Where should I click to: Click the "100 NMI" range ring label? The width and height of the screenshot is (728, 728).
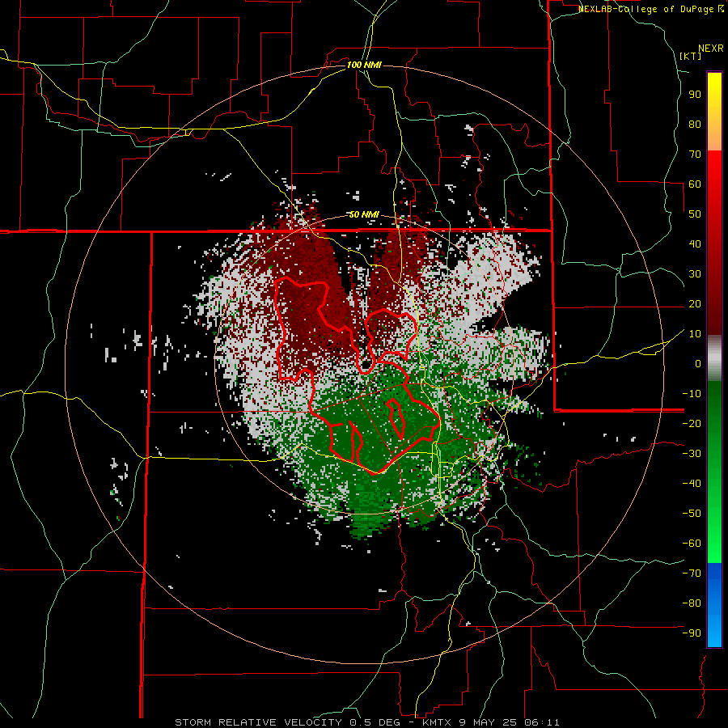coord(364,65)
